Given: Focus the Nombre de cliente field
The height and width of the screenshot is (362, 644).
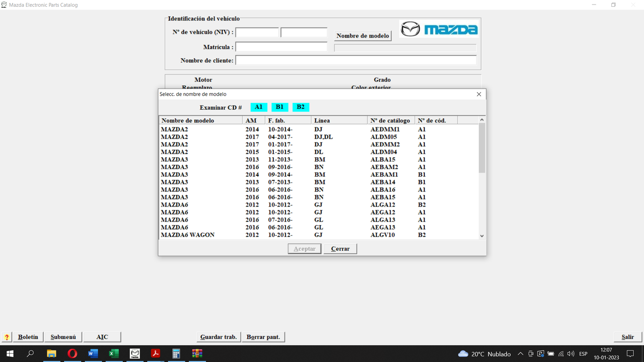Looking at the screenshot, I should (x=356, y=60).
